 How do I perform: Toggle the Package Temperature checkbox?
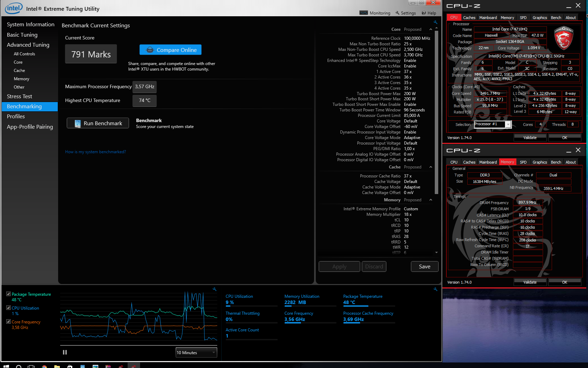click(x=8, y=294)
